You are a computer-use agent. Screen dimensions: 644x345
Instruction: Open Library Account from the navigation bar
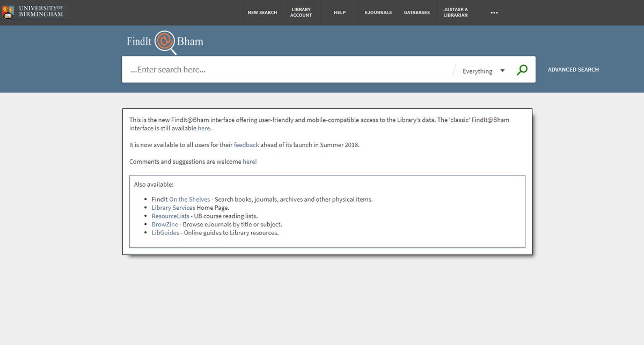pyautogui.click(x=301, y=12)
